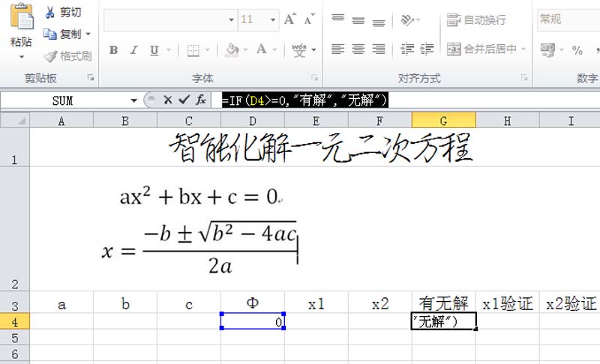The height and width of the screenshot is (364, 600).
Task: Click header cell labeled x1验证
Action: click(508, 303)
